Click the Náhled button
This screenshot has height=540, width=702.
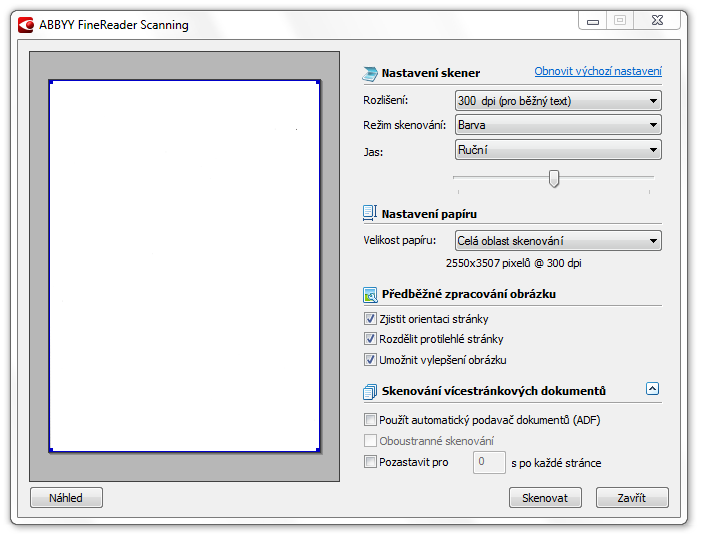[66, 498]
